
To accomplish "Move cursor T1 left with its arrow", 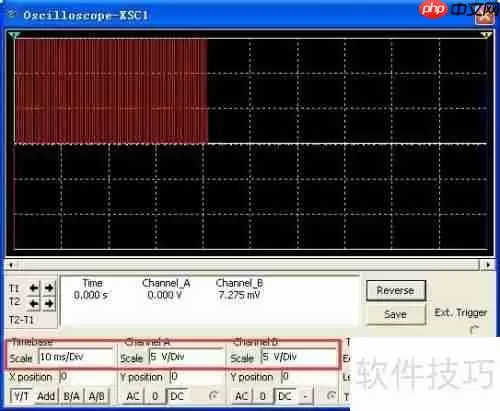I will tap(34, 288).
